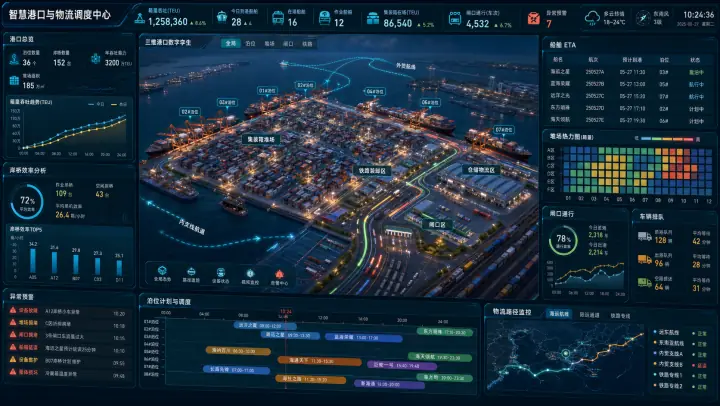Click the 72% quay crane efficiency gauge

(27, 201)
